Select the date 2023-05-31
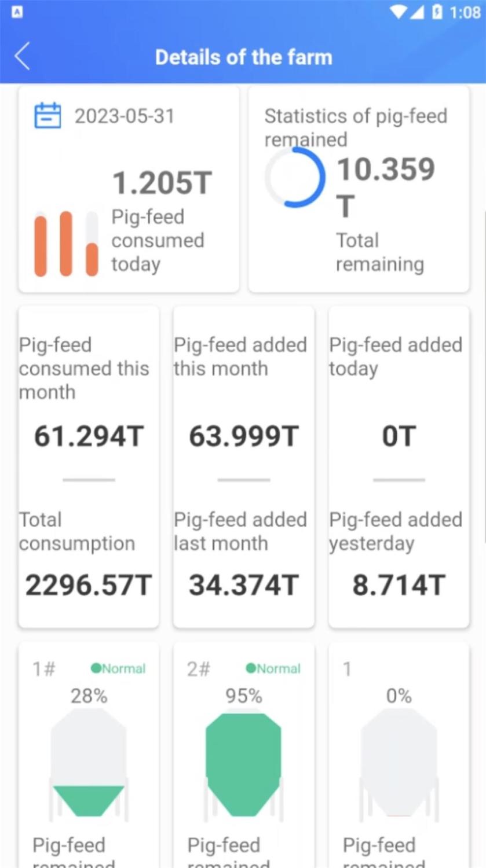Image resolution: width=486 pixels, height=868 pixels. click(124, 116)
